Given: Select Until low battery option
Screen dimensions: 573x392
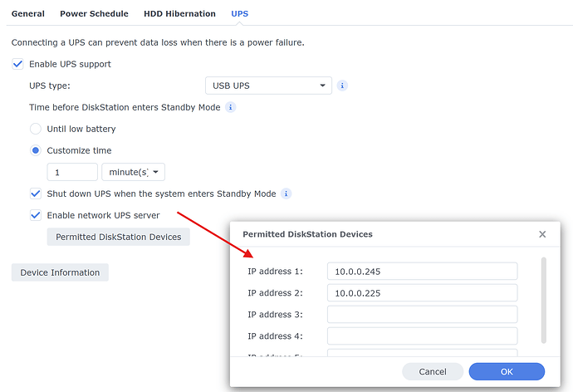Looking at the screenshot, I should click(x=36, y=129).
